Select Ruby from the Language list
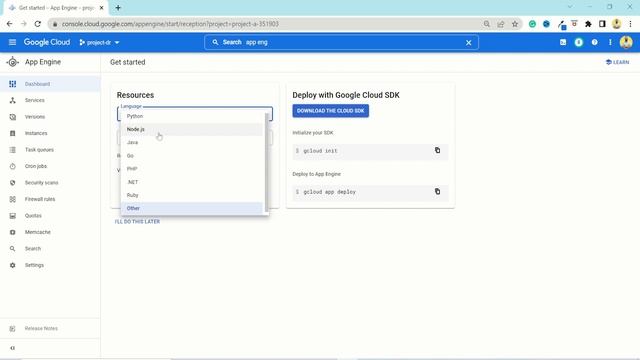 192,195
